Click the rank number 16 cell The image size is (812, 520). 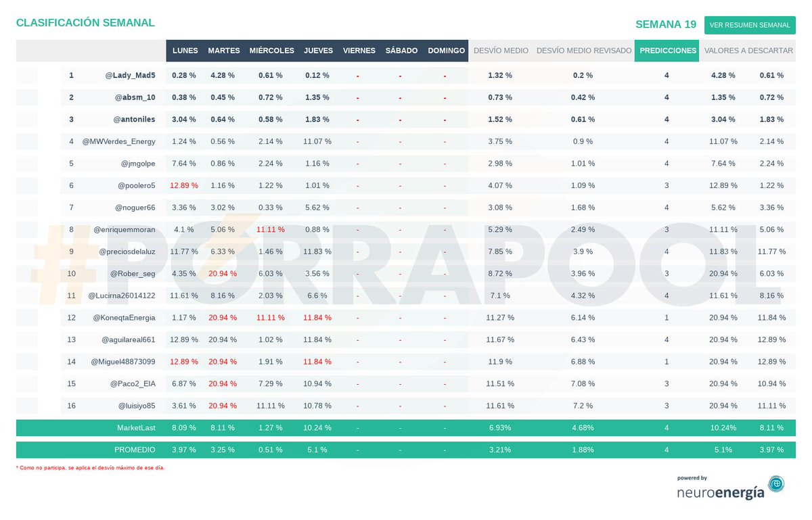coord(71,406)
